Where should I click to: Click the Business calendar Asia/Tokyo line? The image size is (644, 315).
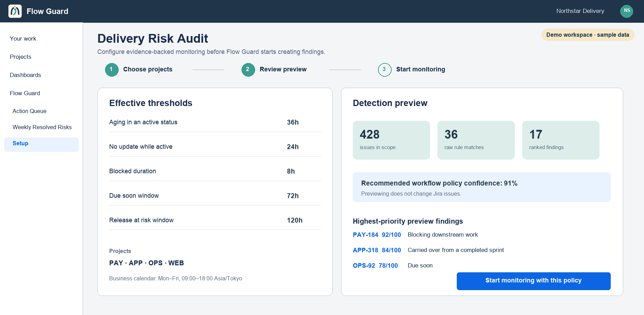[x=176, y=278]
